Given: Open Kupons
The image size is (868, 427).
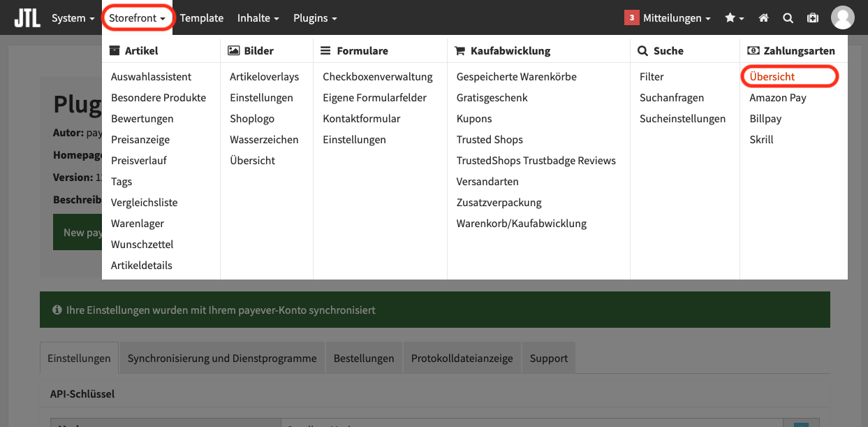Looking at the screenshot, I should point(474,119).
